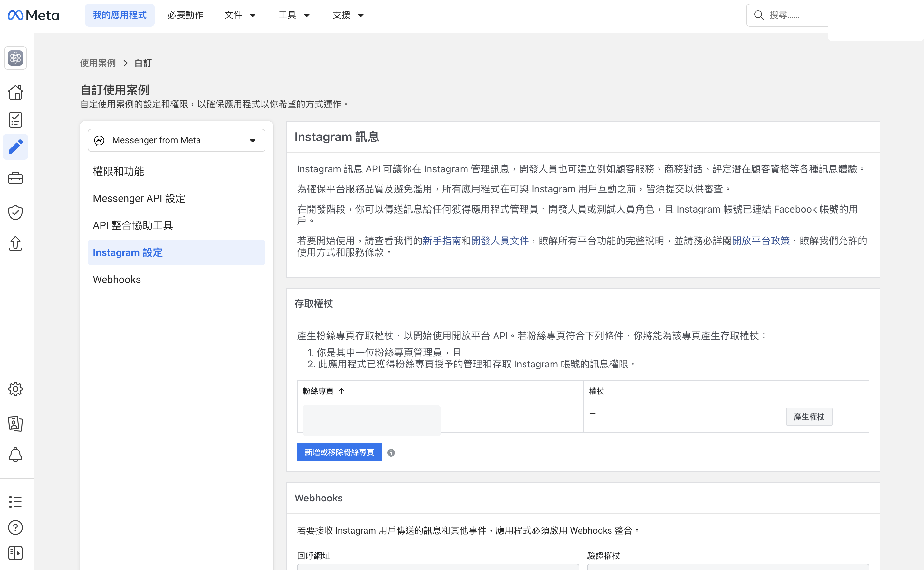The height and width of the screenshot is (570, 924).
Task: Open the 新手指南 link
Action: (x=442, y=241)
